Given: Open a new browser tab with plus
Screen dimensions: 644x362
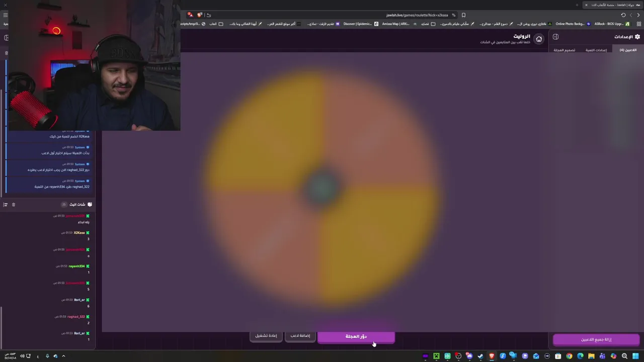Looking at the screenshot, I should tap(577, 5).
